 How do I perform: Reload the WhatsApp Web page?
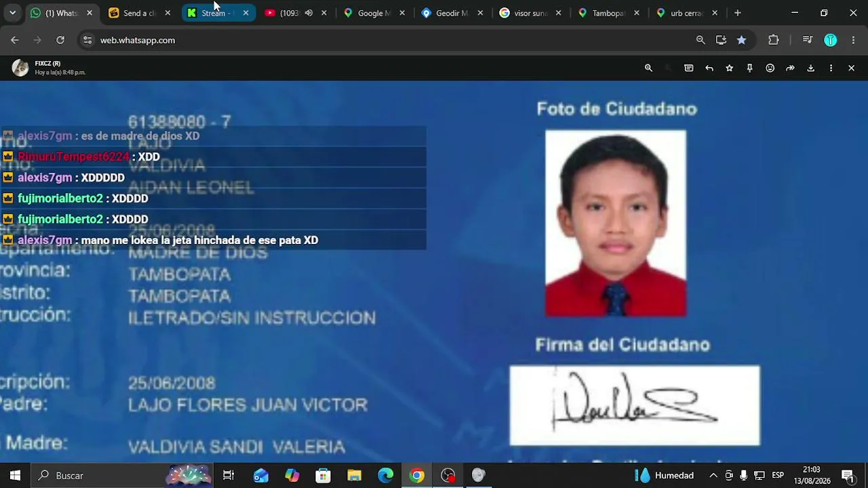(60, 40)
